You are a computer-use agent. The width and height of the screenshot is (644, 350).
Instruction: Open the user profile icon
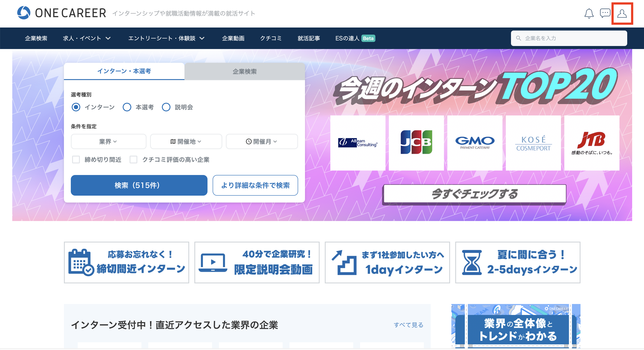622,14
